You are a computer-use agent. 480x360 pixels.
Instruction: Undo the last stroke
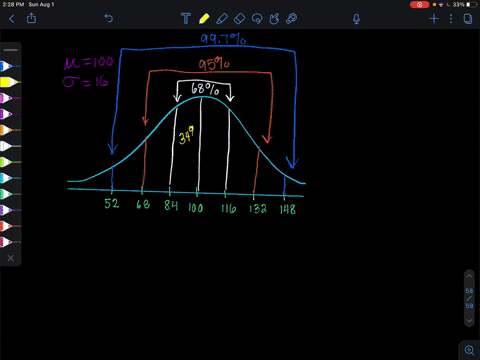109,18
